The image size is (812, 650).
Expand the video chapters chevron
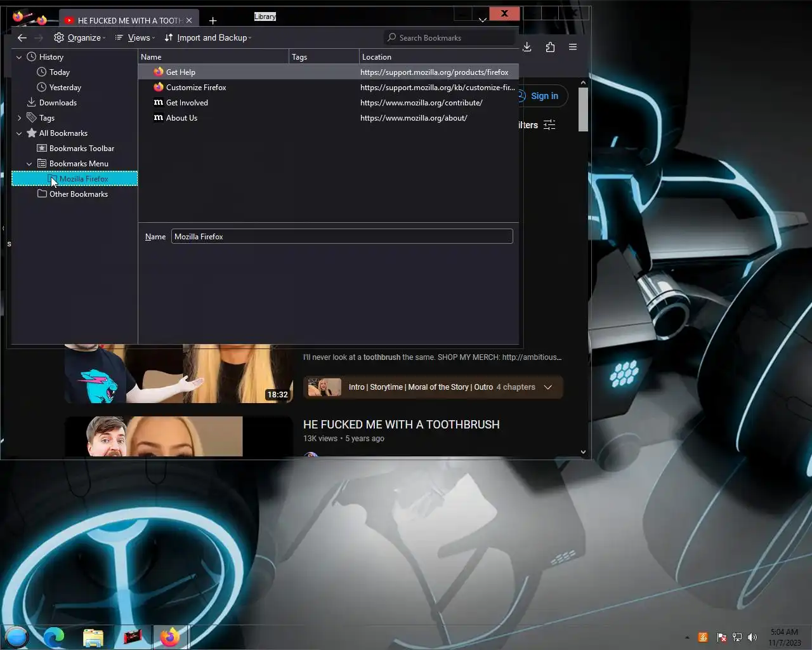click(548, 387)
